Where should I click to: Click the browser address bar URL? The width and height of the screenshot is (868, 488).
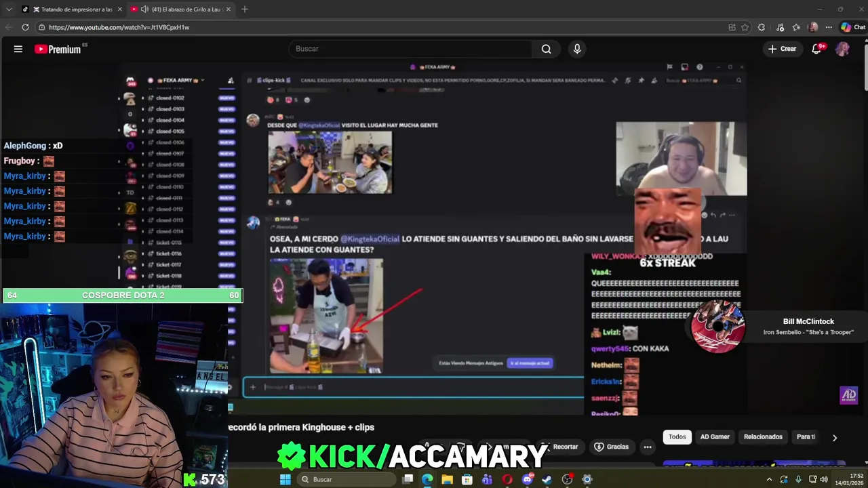119,27
